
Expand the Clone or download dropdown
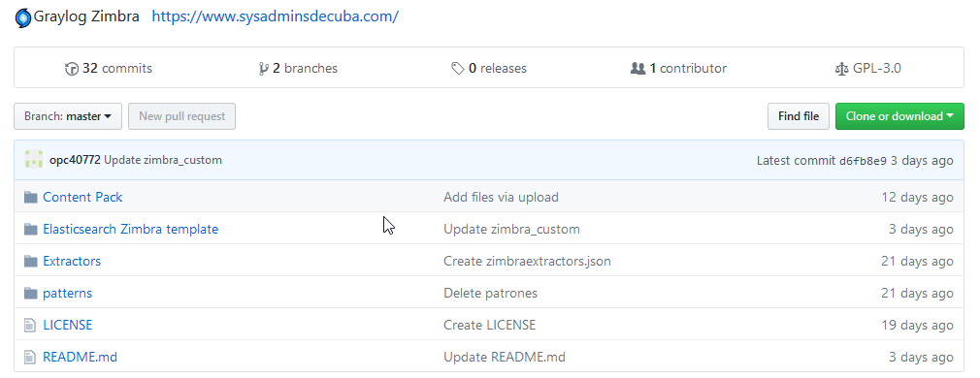tap(899, 116)
